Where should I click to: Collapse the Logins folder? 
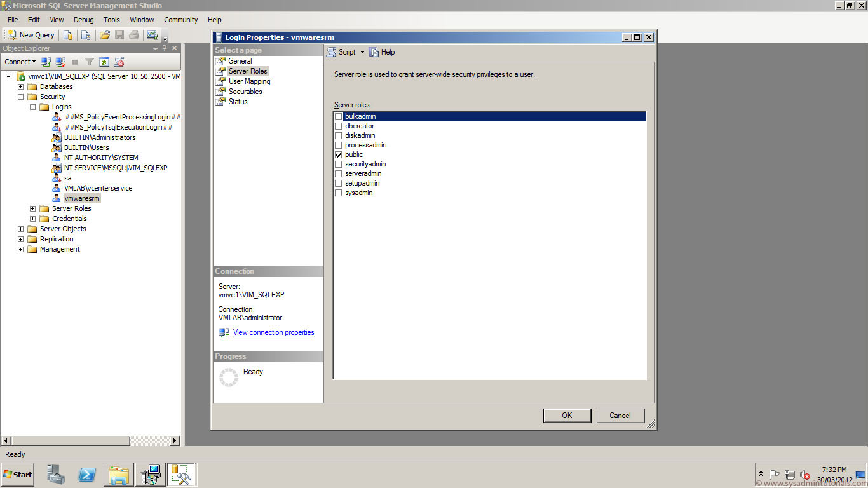(x=33, y=107)
